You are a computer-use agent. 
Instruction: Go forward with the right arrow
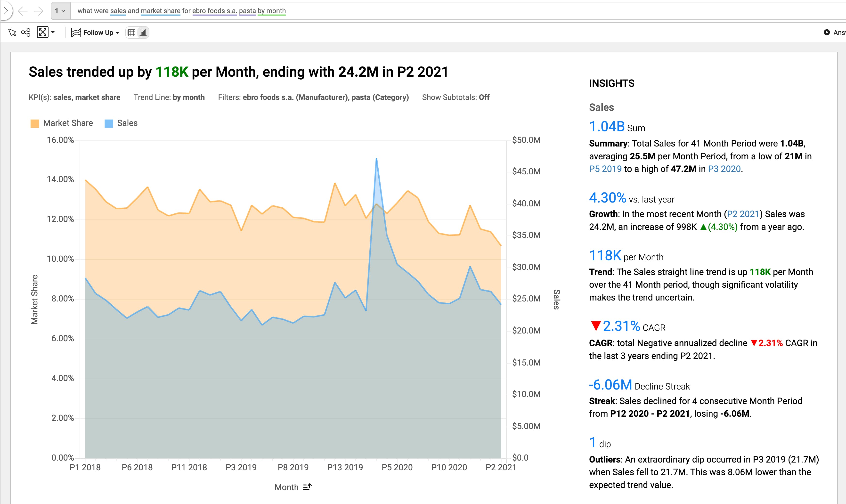point(38,11)
